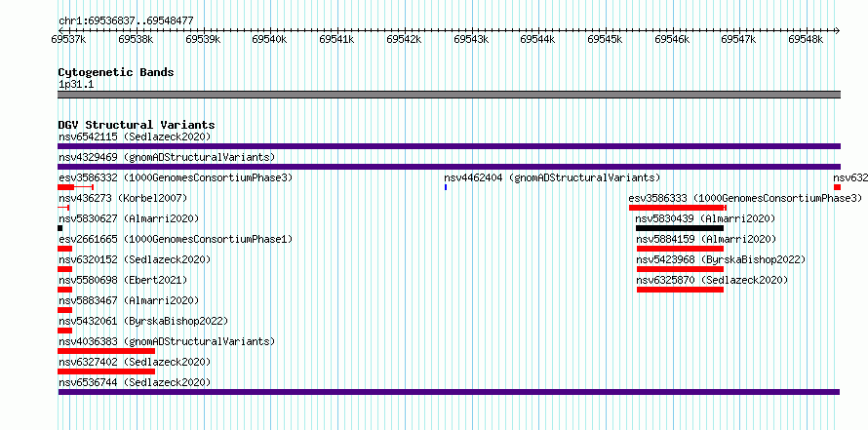Click the esv3586332 red variant glyph
The width and height of the screenshot is (868, 430).
(x=76, y=187)
